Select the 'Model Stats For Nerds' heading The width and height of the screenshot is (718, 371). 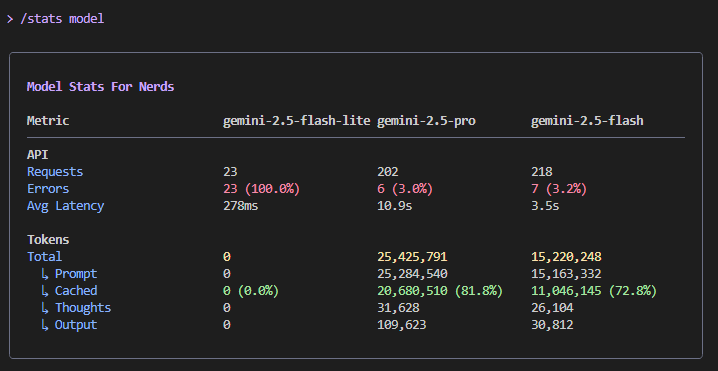point(100,87)
